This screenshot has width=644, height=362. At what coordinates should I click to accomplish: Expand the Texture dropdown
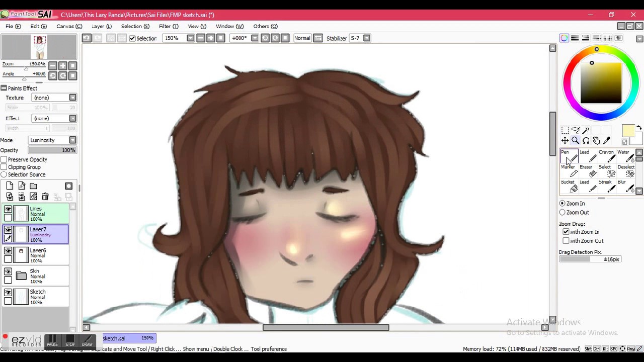pyautogui.click(x=54, y=98)
